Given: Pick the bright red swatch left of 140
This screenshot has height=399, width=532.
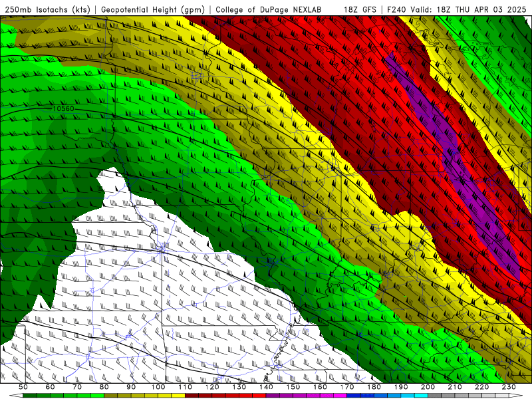Looking at the screenshot, I should [259, 396].
